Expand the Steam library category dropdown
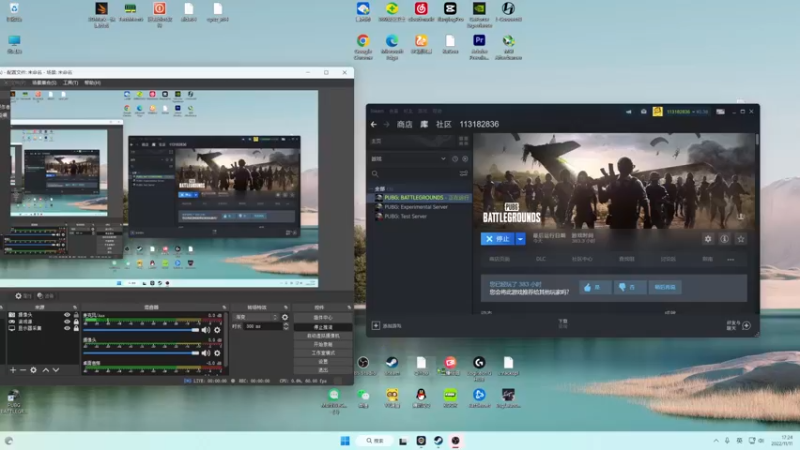Image resolution: width=800 pixels, height=450 pixels. coord(443,159)
